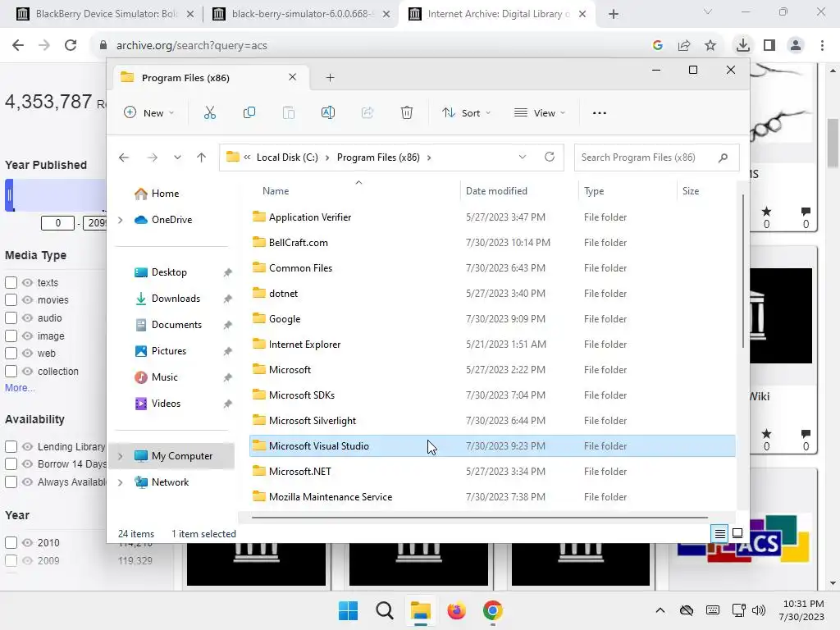Check the Lending Library availability checkbox
Screen dimensions: 840x630
pyautogui.click(x=11, y=446)
